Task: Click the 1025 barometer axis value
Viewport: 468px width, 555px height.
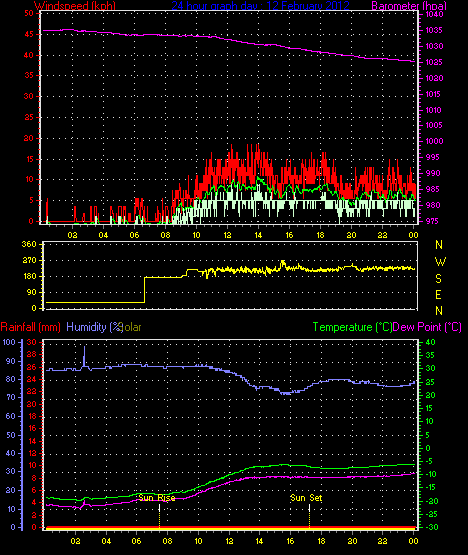Action: coord(434,62)
